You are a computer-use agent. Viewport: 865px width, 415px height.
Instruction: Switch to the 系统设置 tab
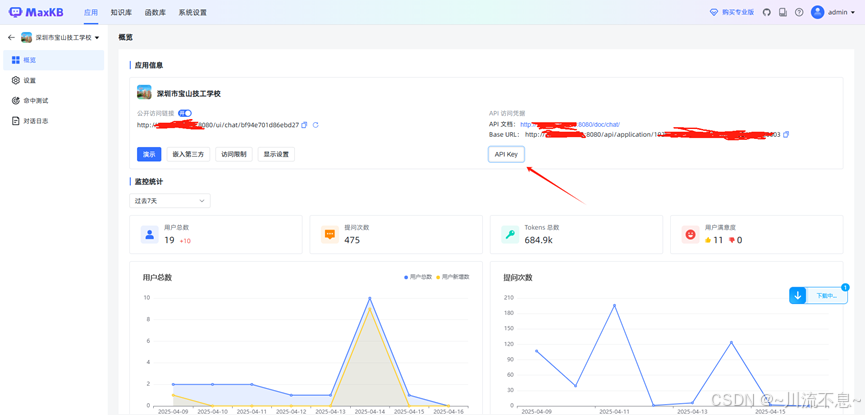(x=193, y=12)
